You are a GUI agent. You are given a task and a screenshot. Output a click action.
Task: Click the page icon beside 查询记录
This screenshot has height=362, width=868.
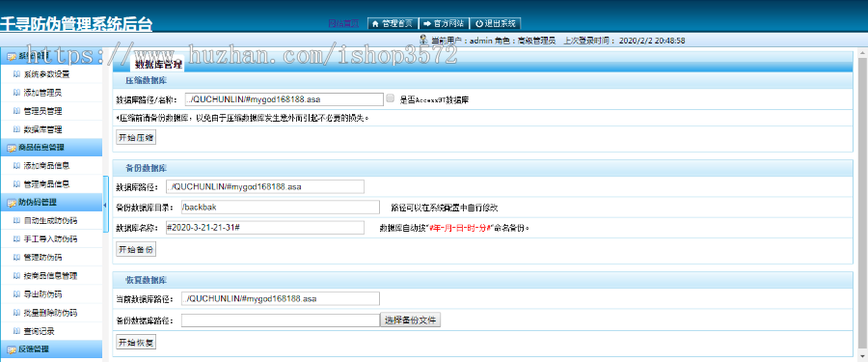[x=16, y=331]
